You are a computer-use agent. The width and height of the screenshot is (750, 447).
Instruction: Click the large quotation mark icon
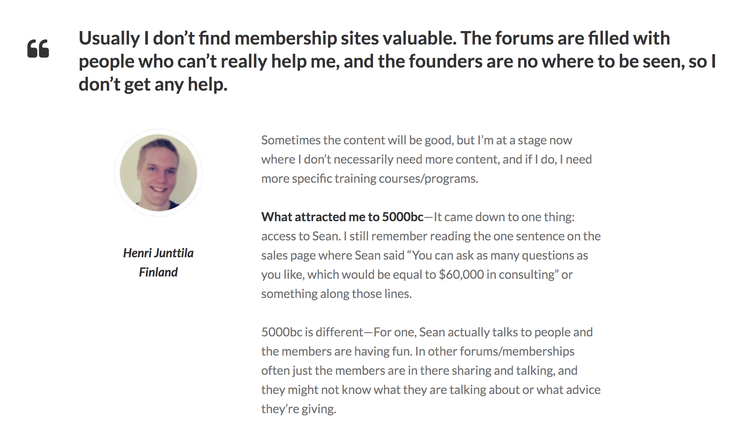[38, 48]
